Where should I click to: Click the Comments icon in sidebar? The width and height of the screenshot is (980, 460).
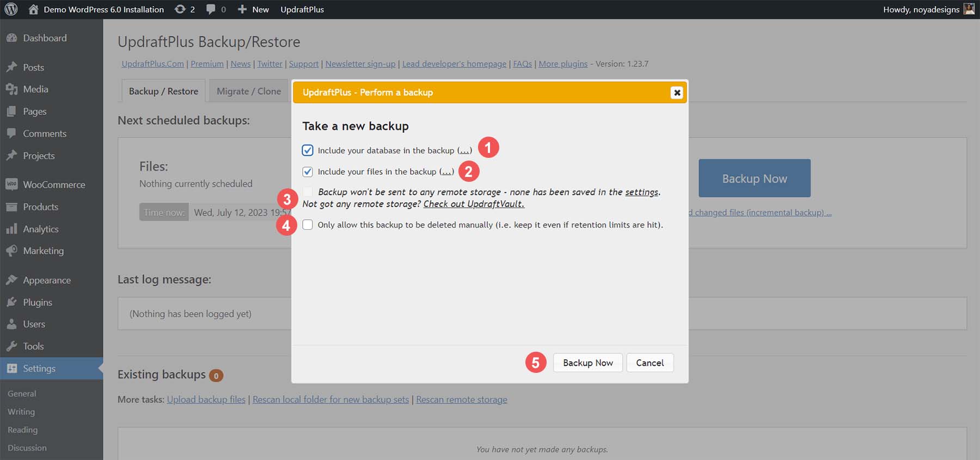pos(11,133)
